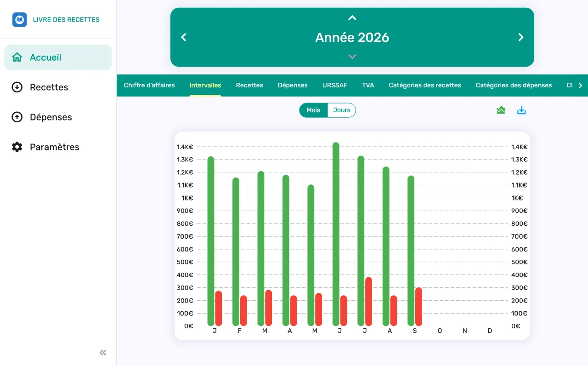Open the Recettes page from sidebar
This screenshot has height=366, width=588.
(58, 87)
